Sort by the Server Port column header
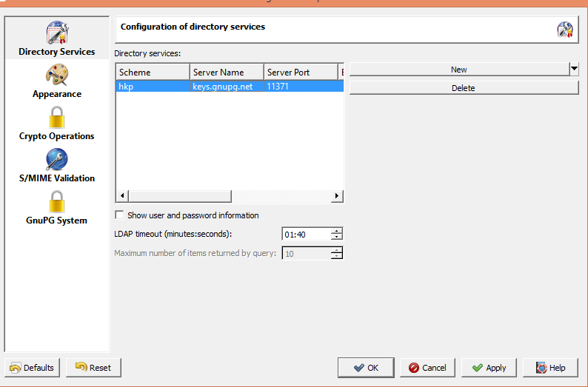The width and height of the screenshot is (588, 387). tap(301, 72)
